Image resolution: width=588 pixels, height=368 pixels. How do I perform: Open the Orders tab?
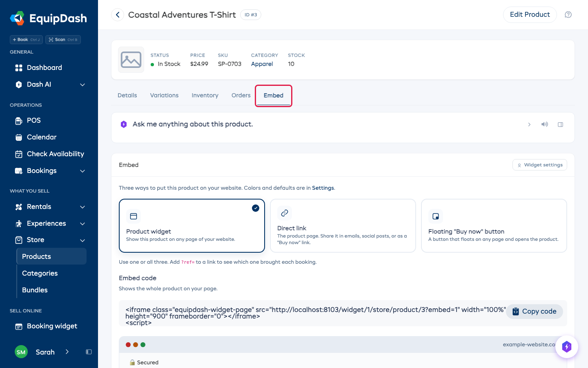(x=241, y=95)
